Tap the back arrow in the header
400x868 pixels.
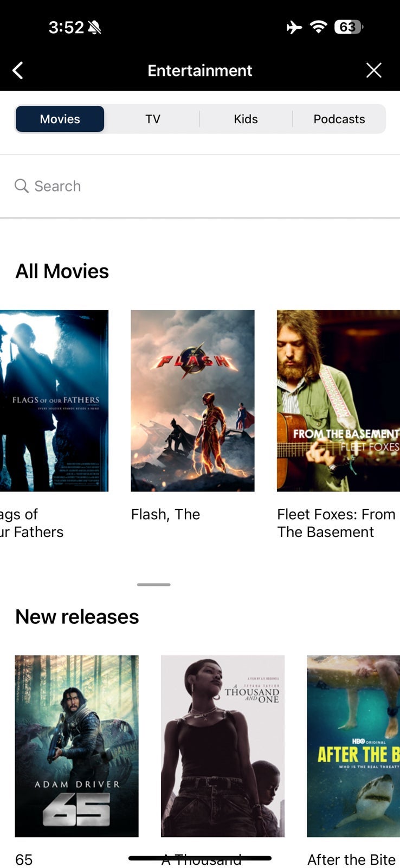pyautogui.click(x=18, y=71)
